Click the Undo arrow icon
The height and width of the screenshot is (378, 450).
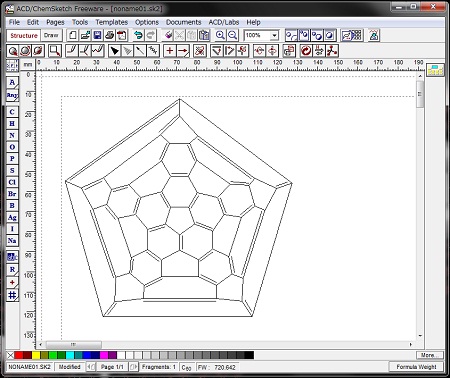coord(138,35)
